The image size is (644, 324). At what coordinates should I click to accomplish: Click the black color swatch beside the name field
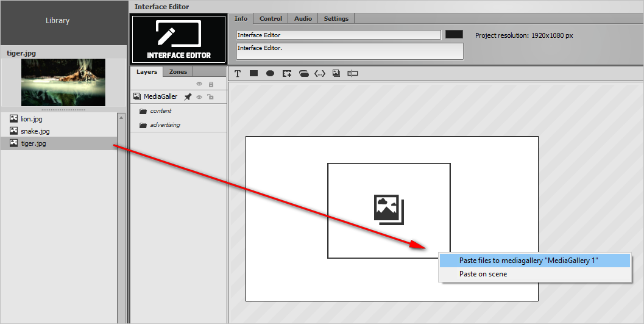pyautogui.click(x=455, y=34)
